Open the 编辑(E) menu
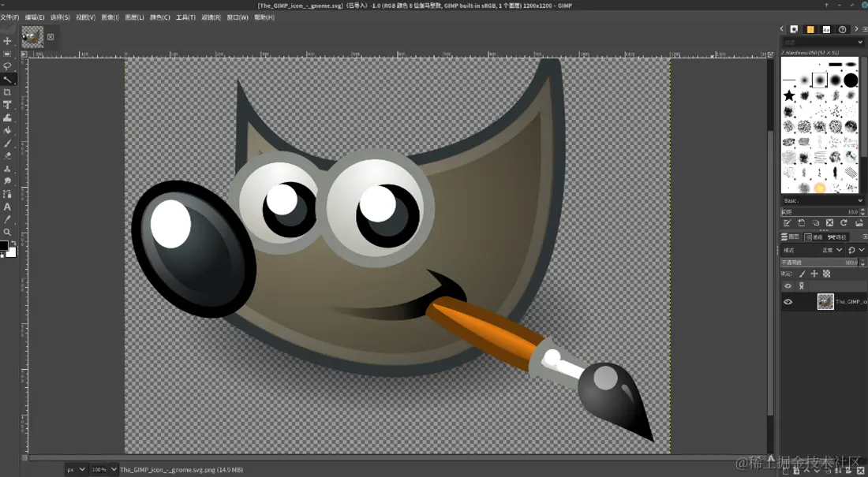 click(x=35, y=17)
